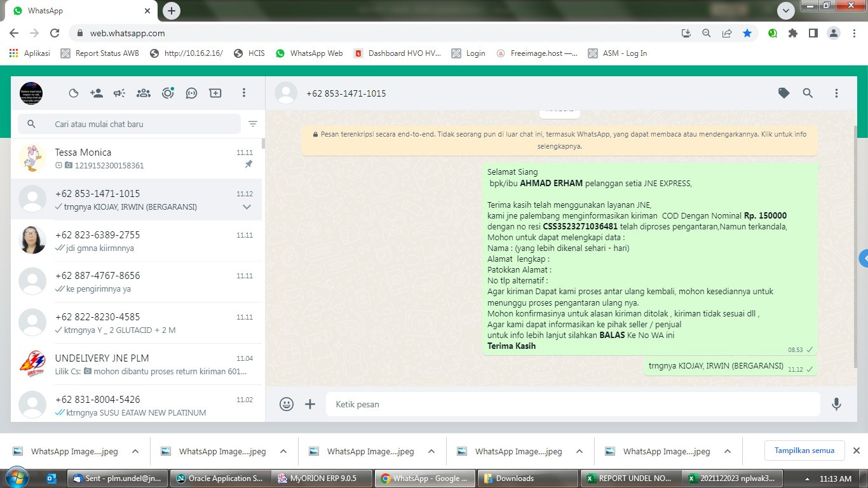Switch to 'Oracle Application S...' taskbar item
868x488 pixels.
[x=220, y=478]
